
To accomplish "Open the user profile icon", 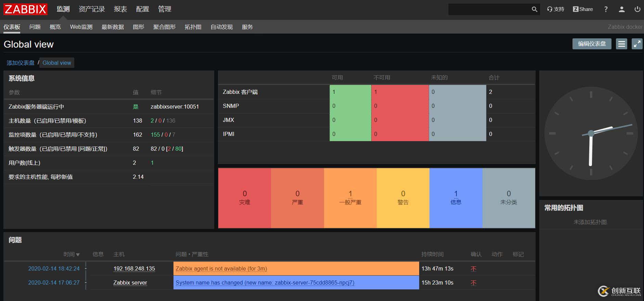I will [622, 9].
